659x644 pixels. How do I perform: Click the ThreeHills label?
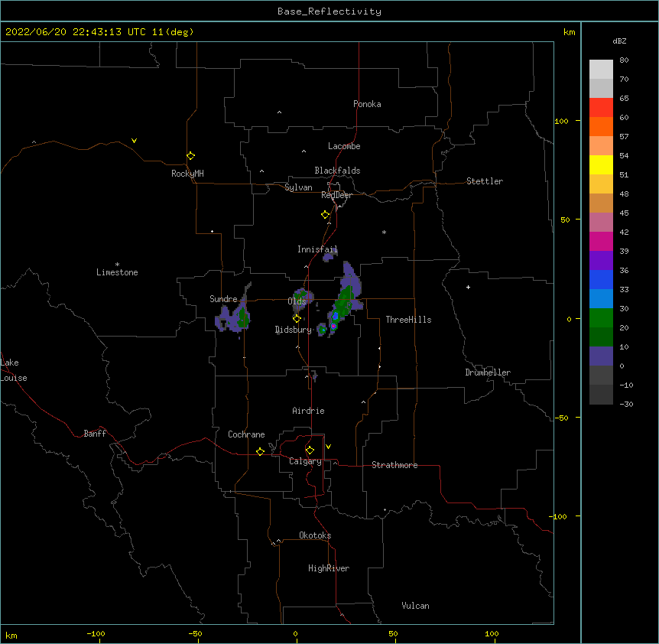tap(408, 320)
